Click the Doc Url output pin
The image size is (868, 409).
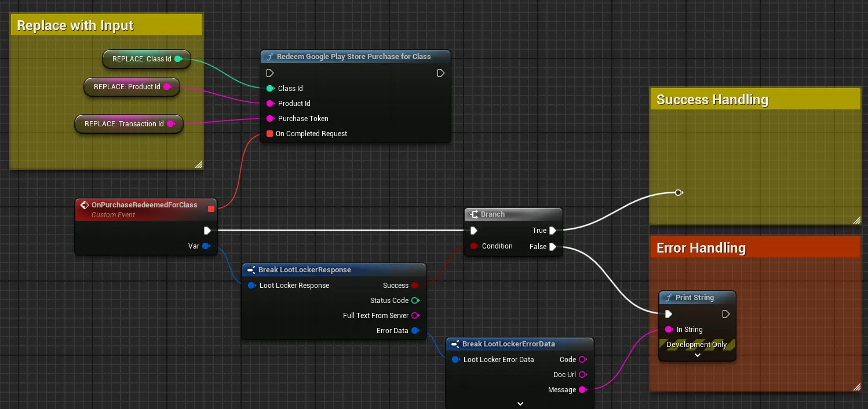[x=583, y=374]
